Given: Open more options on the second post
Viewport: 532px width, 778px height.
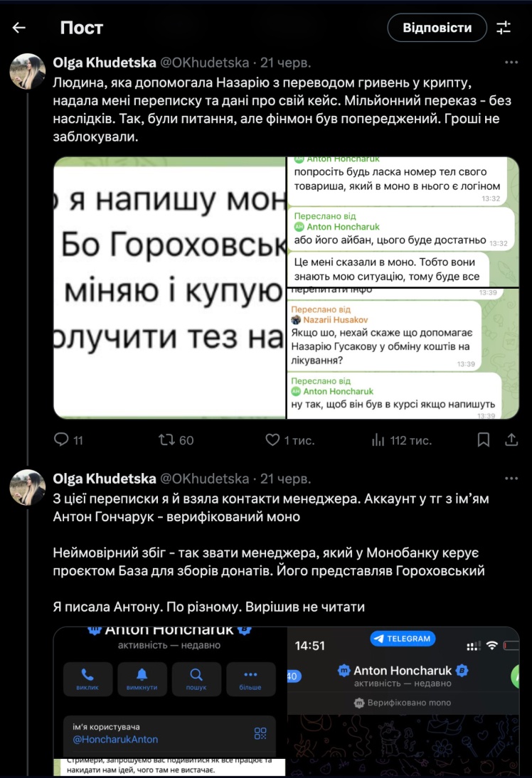Looking at the screenshot, I should tap(511, 479).
